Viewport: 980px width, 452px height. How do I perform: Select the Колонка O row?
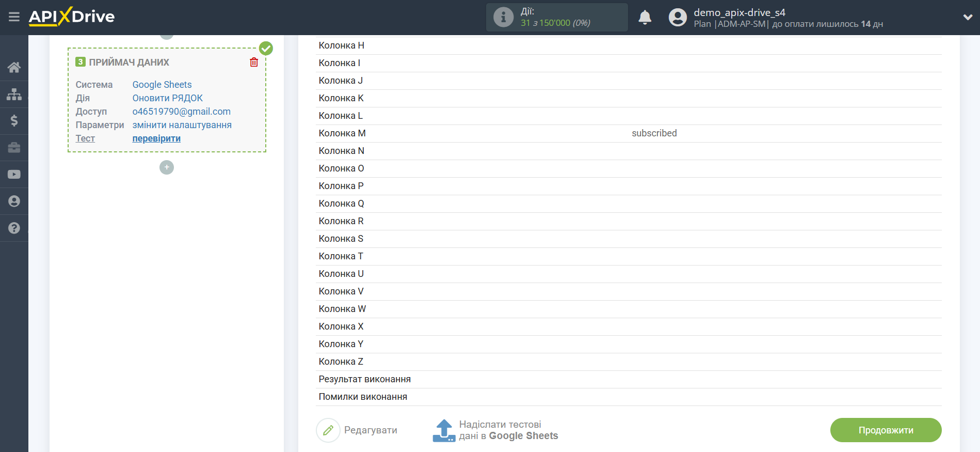(629, 168)
